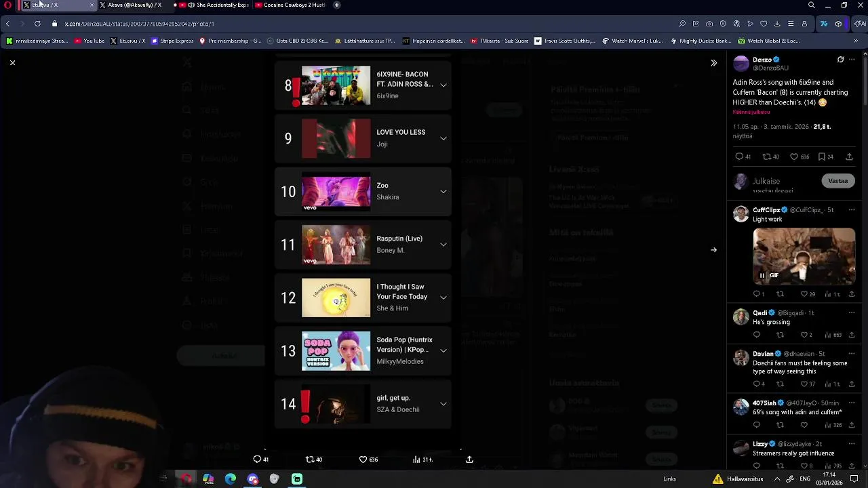Open notifications icon in taskbar corner
The width and height of the screenshot is (868, 488).
[x=854, y=479]
